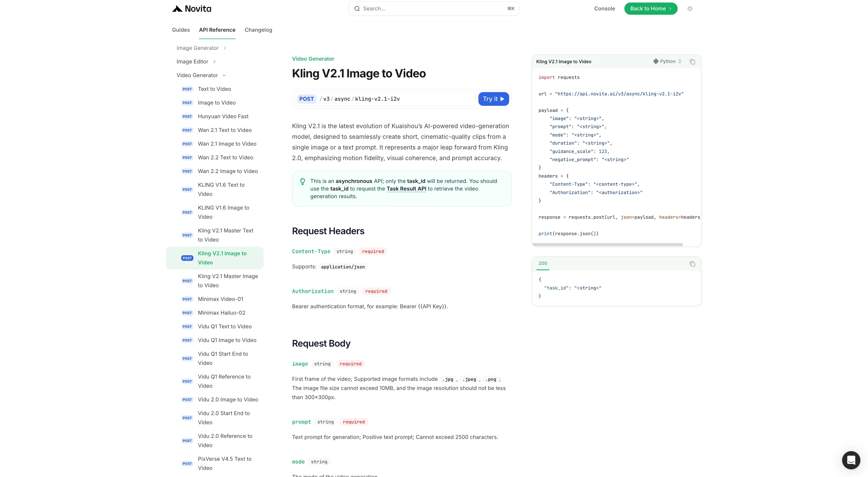The height and width of the screenshot is (477, 868).
Task: Collapse the Video Generator section
Action: pos(201,75)
